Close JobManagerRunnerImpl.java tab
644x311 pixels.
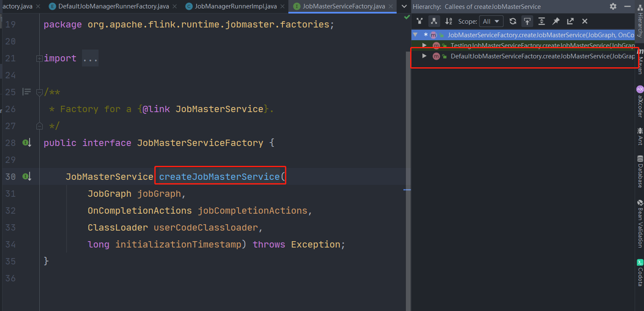tap(282, 6)
